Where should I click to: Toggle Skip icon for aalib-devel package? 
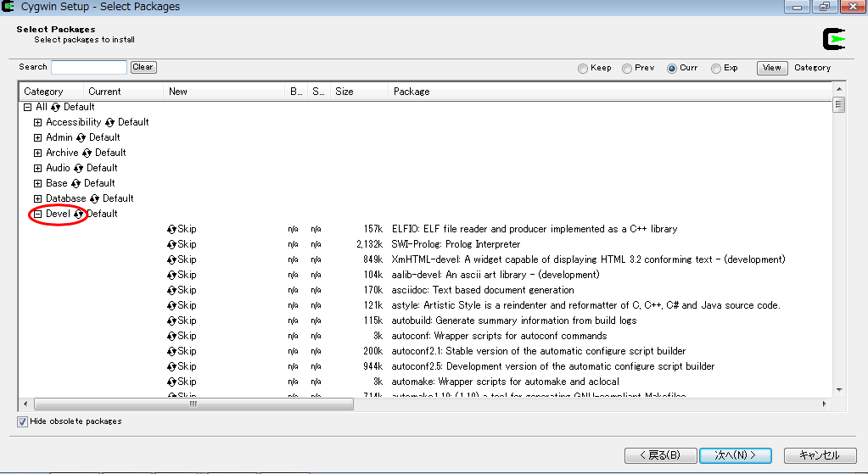click(x=171, y=275)
